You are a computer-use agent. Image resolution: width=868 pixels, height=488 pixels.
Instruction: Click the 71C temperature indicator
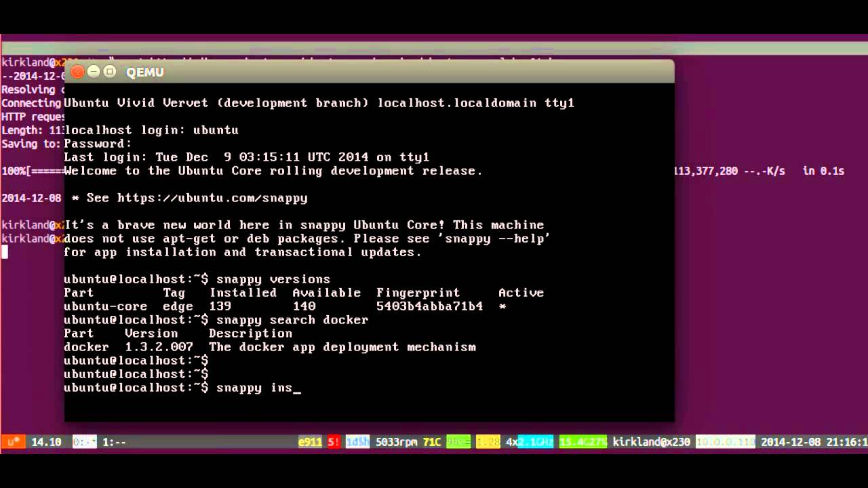pos(432,442)
